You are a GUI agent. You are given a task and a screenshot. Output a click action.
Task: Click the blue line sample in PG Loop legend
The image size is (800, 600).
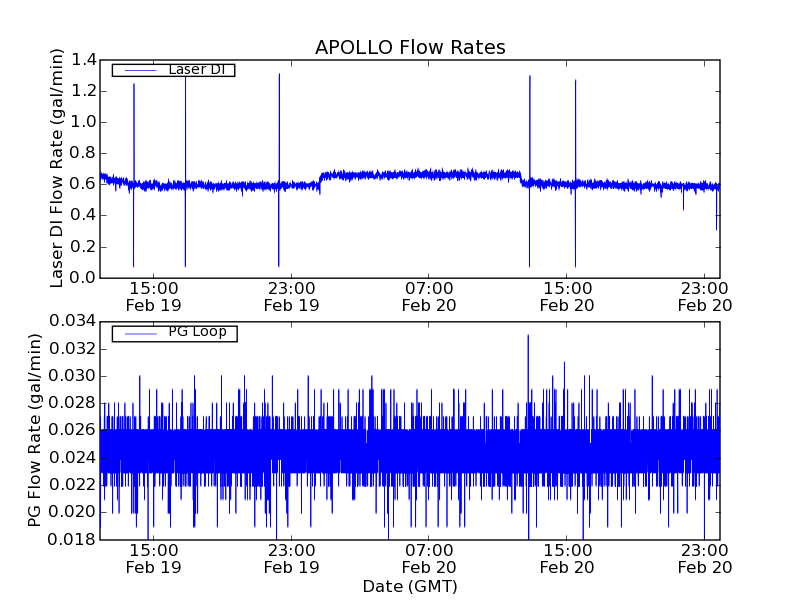[x=140, y=334]
